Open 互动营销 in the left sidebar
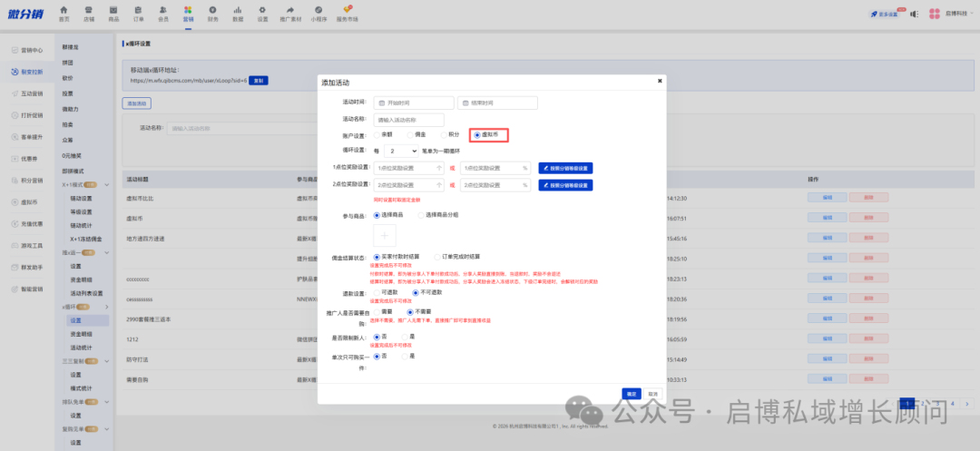980x451 pixels. coord(27,93)
